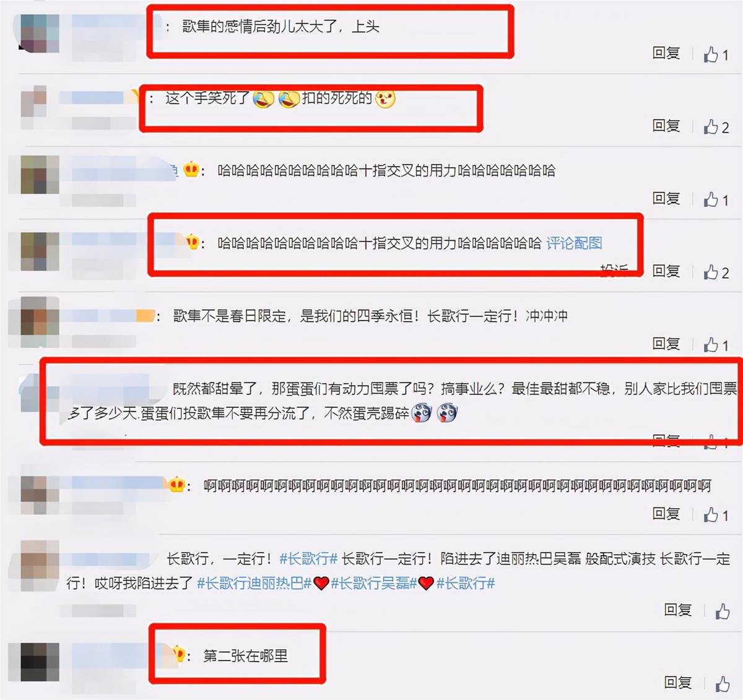Open avatar of 第二张在哪里 commenter

click(x=40, y=662)
